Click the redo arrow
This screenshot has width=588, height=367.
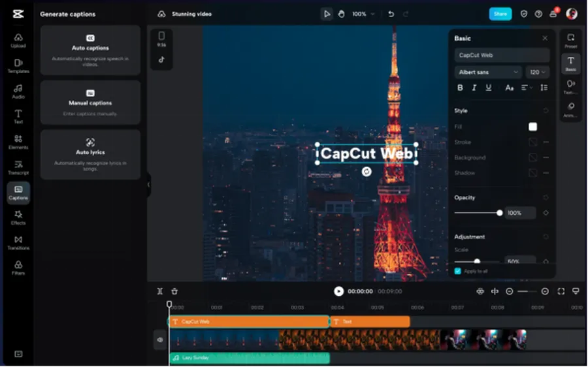[x=405, y=14]
